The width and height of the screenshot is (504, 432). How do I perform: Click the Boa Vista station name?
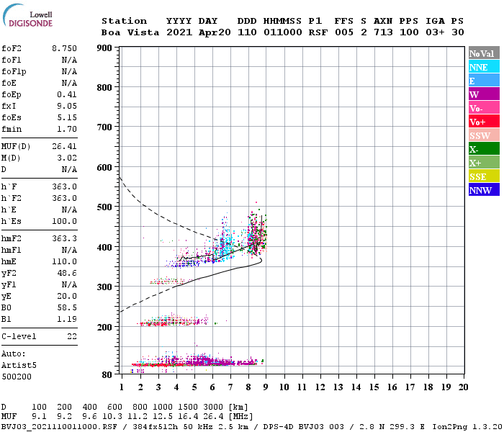point(130,32)
